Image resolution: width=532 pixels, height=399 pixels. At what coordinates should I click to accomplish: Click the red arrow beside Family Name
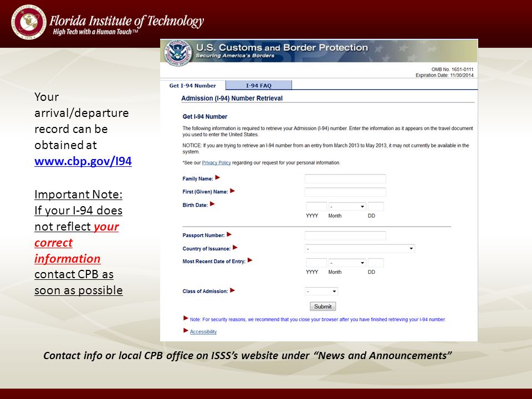[x=218, y=177]
